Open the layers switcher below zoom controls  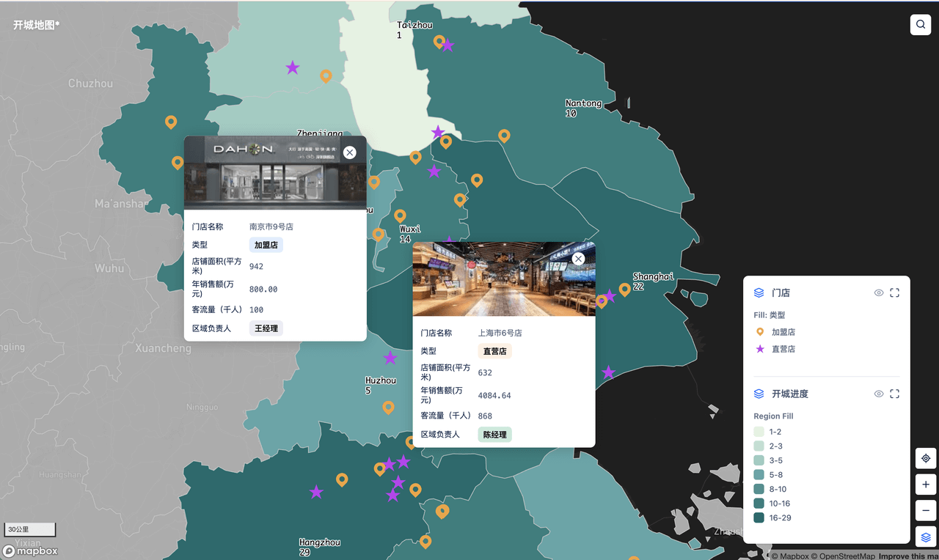pos(925,536)
